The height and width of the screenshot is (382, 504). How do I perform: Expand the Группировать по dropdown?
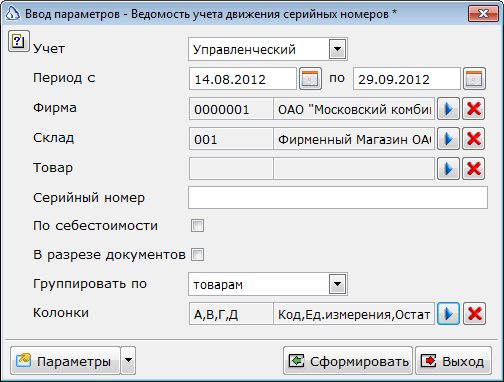[x=337, y=284]
